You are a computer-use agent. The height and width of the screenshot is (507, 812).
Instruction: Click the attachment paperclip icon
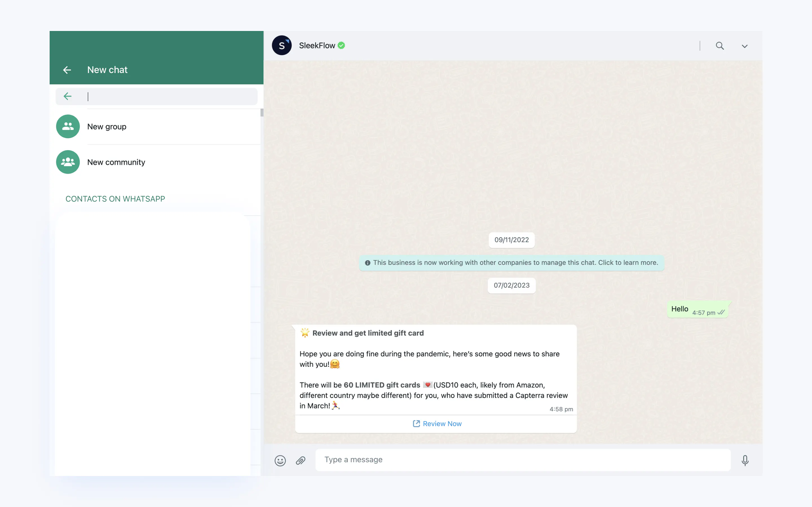[301, 460]
